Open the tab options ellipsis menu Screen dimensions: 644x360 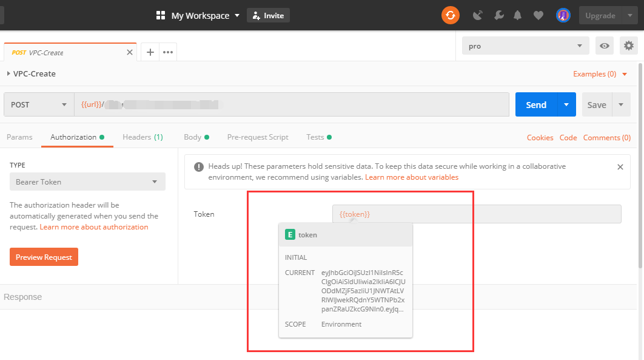tap(168, 52)
